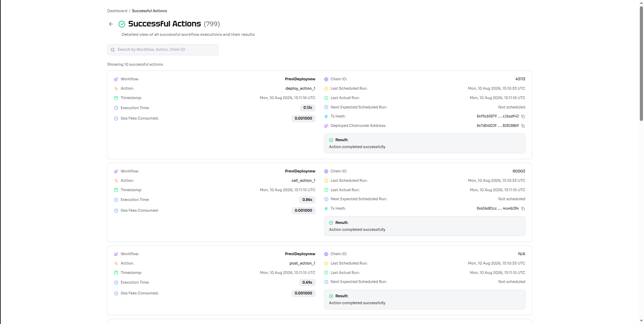Click the Workflow icon in the deploy_action_1 card
This screenshot has width=644, height=324.
click(x=116, y=79)
